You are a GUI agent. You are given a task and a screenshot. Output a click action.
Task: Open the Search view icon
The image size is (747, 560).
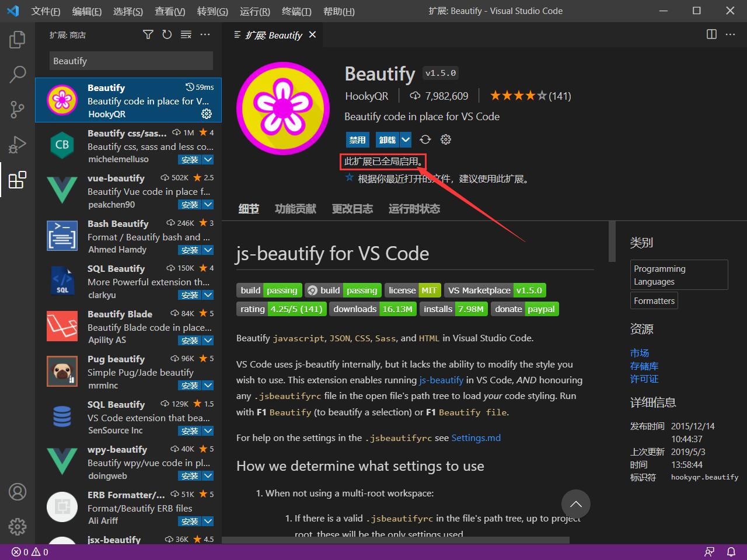[18, 75]
